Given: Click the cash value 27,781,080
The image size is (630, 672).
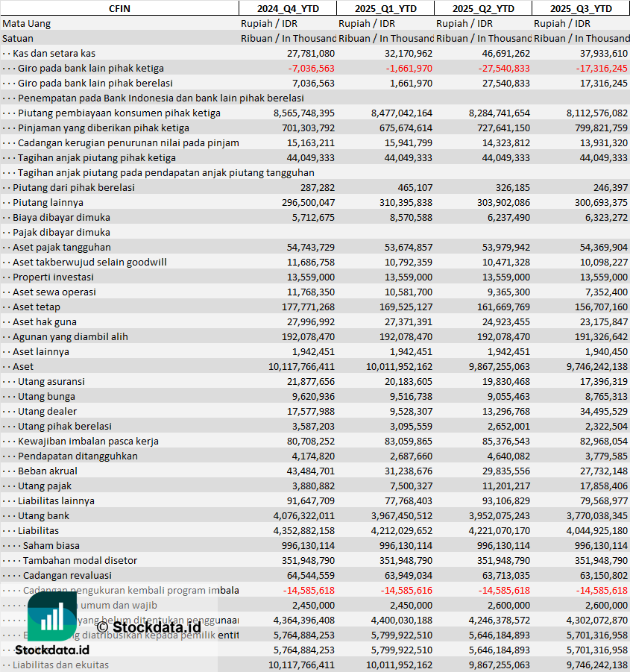Looking at the screenshot, I should (x=311, y=54).
